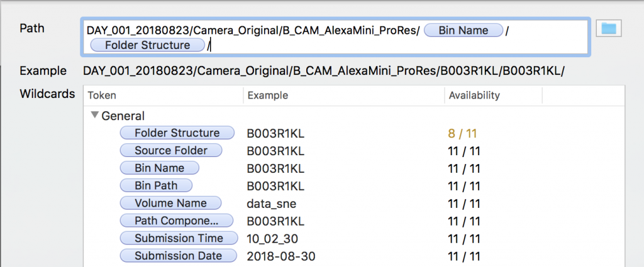Click the Bin Name token in Path field
644x267 pixels.
tap(464, 30)
